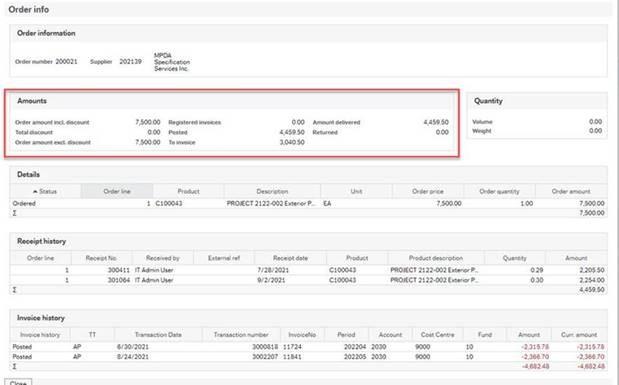Select receipt quantity 0.29
619x385 pixels.
[536, 270]
